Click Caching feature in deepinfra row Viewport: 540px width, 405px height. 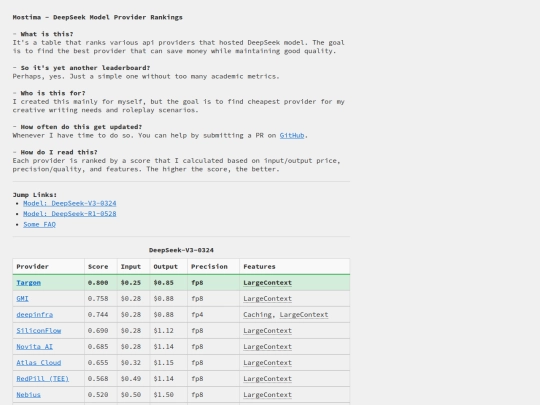[257, 315]
